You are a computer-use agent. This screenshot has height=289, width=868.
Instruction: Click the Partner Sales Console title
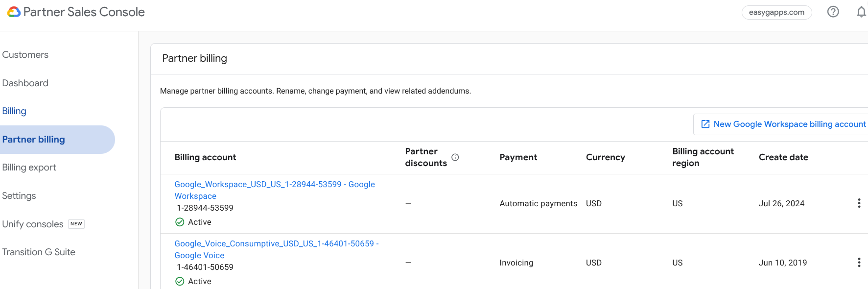point(84,12)
